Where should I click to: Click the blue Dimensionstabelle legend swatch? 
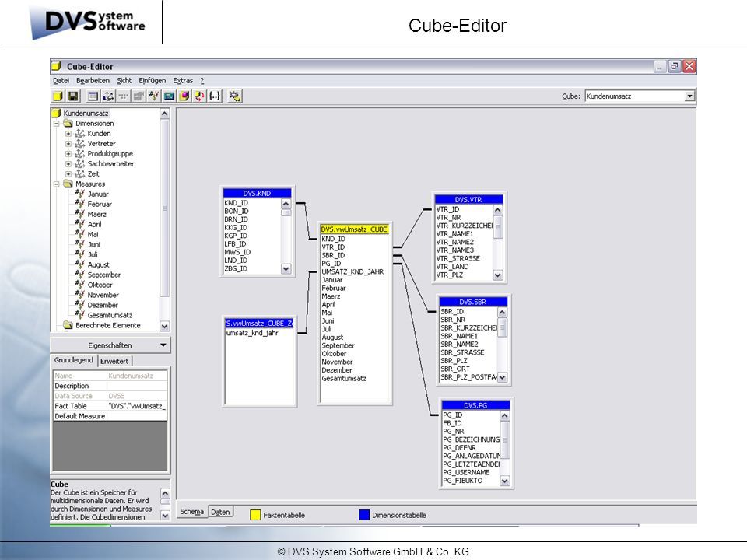364,515
